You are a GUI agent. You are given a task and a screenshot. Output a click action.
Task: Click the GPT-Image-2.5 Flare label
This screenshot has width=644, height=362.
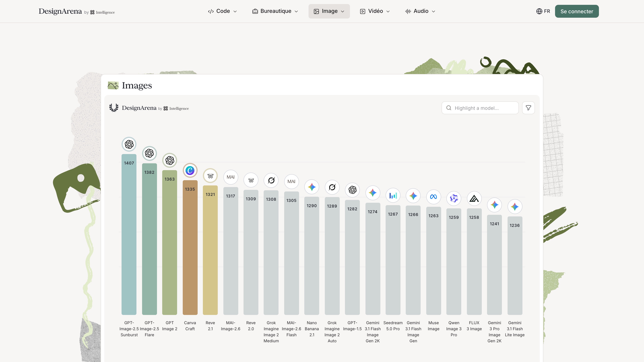click(149, 329)
